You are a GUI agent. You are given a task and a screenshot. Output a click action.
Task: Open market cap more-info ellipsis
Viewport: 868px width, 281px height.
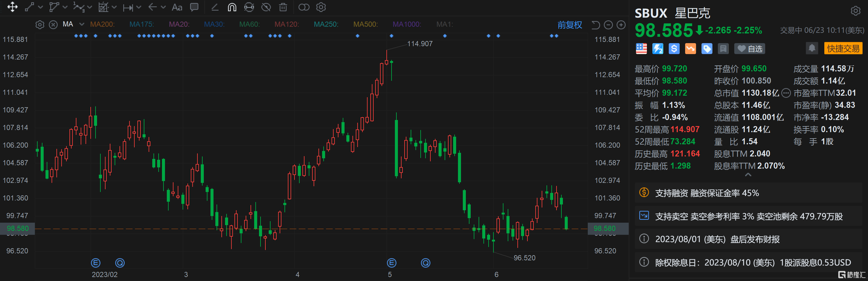(786, 93)
